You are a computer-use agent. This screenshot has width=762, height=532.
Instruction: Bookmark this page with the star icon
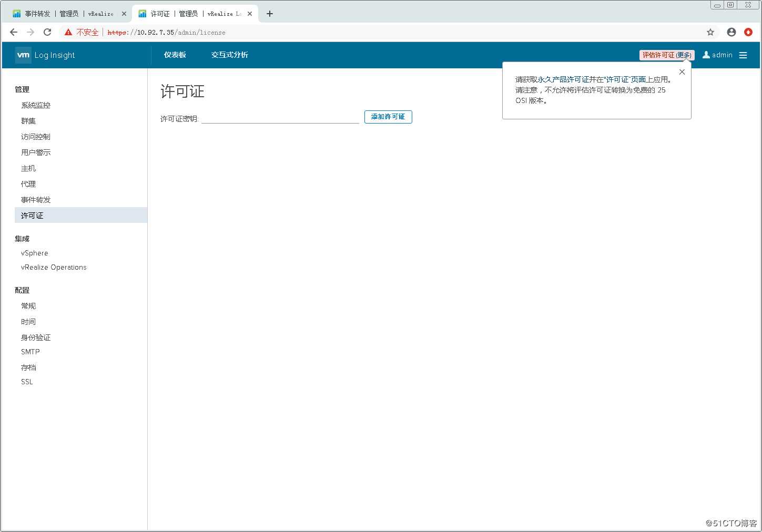pyautogui.click(x=710, y=32)
